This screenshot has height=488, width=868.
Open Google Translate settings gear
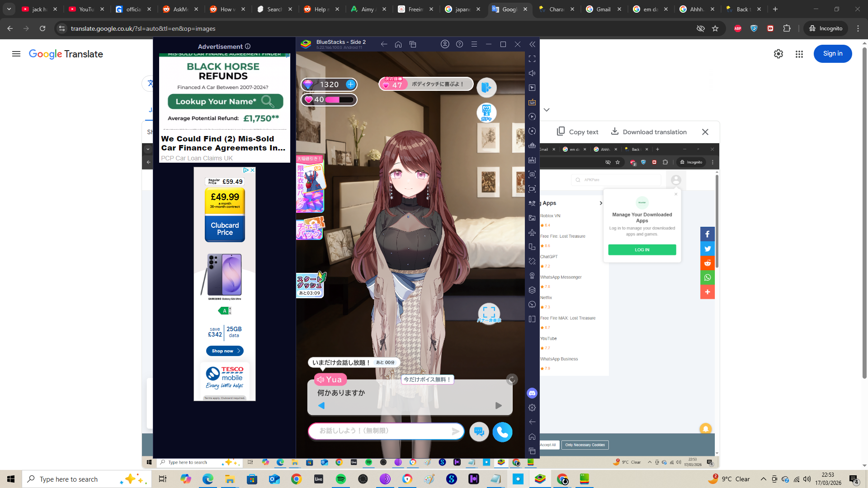(778, 54)
